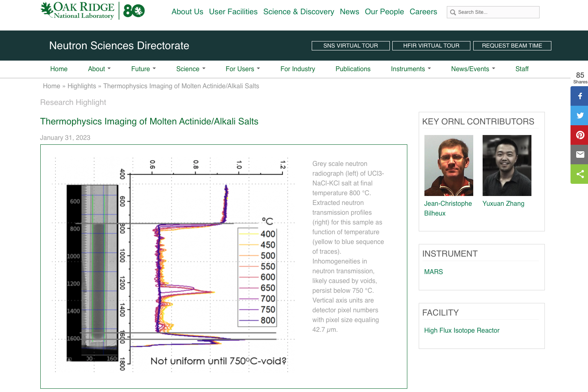588x392 pixels.
Task: Click into the Search Site field
Action: pyautogui.click(x=496, y=12)
